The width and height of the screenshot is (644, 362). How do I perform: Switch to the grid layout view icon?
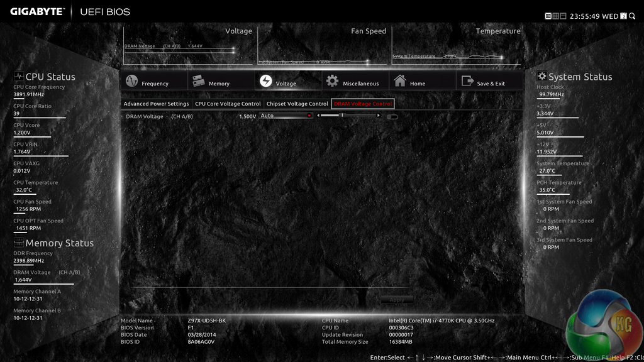(556, 16)
